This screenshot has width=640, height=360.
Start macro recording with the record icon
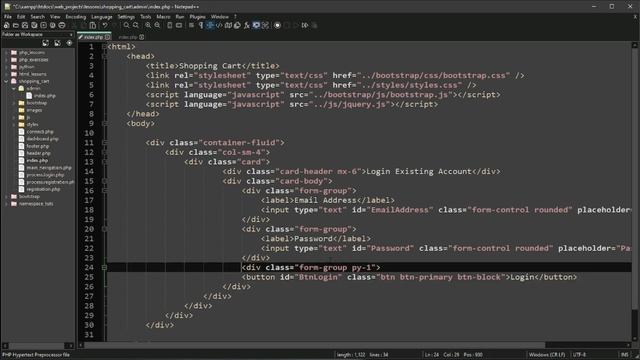[277, 25]
